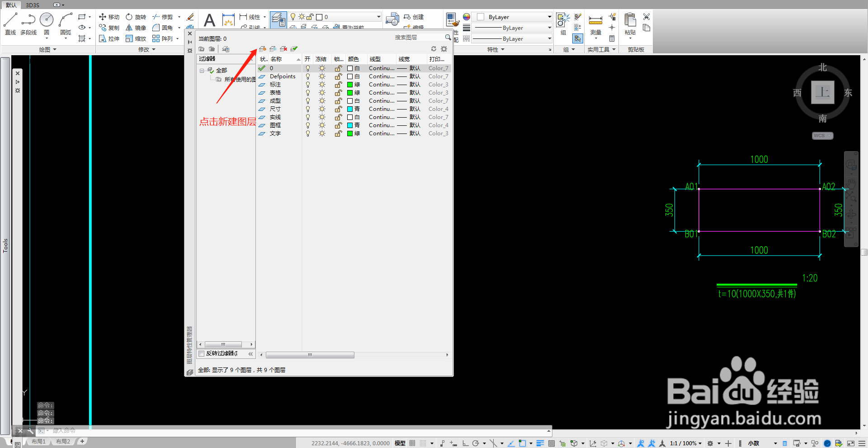Click the Measure (测量) ruler icon

click(x=595, y=21)
